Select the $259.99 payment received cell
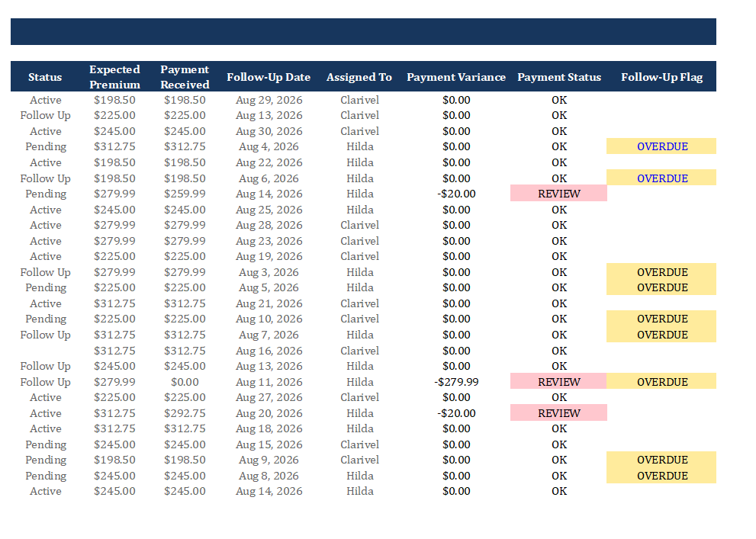 tap(185, 194)
